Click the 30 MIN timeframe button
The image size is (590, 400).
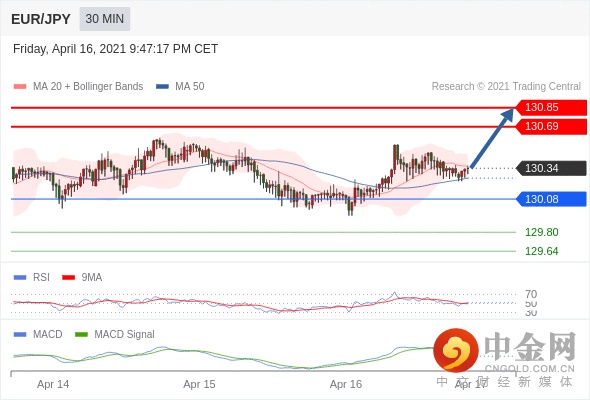105,19
